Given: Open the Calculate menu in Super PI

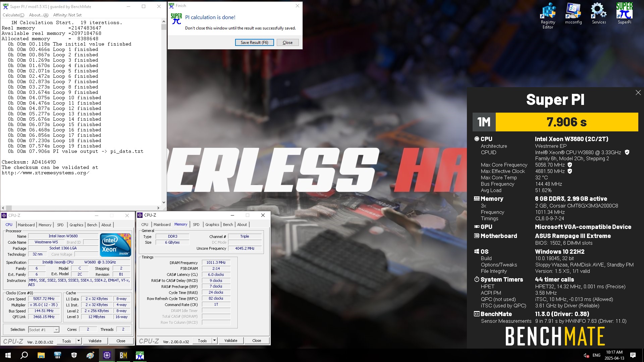Looking at the screenshot, I should click(13, 15).
